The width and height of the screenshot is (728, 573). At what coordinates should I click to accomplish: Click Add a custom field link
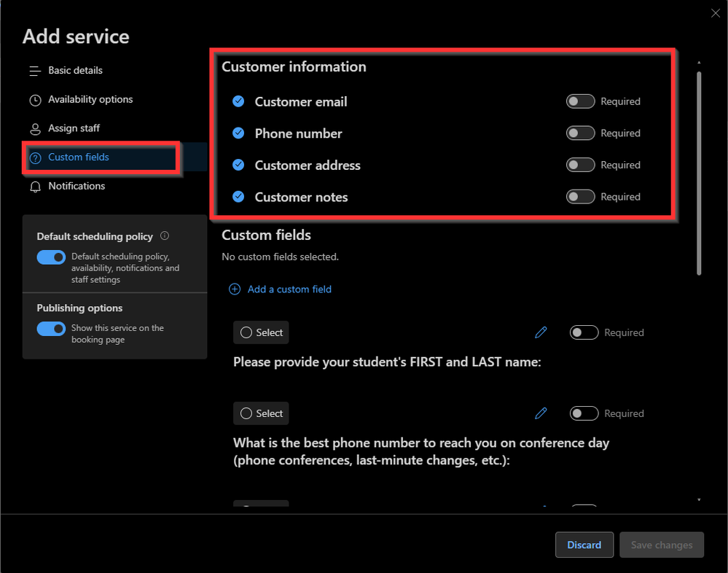click(289, 289)
